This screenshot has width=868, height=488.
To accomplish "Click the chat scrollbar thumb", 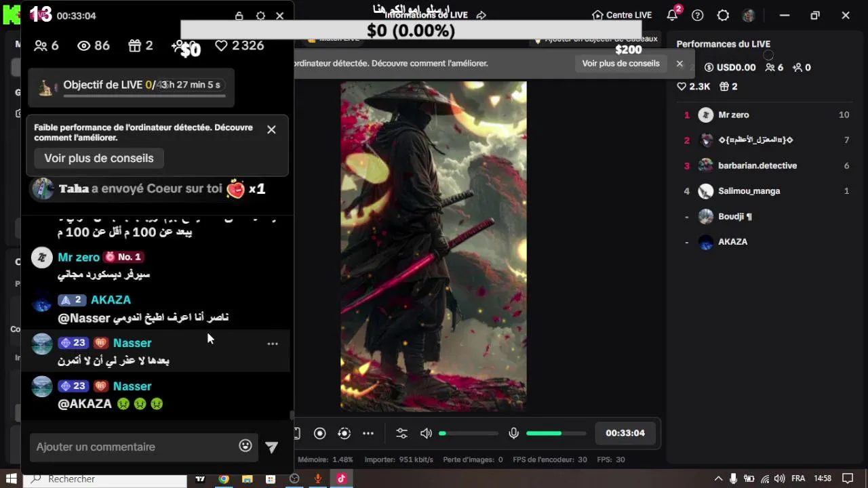I will 292,415.
